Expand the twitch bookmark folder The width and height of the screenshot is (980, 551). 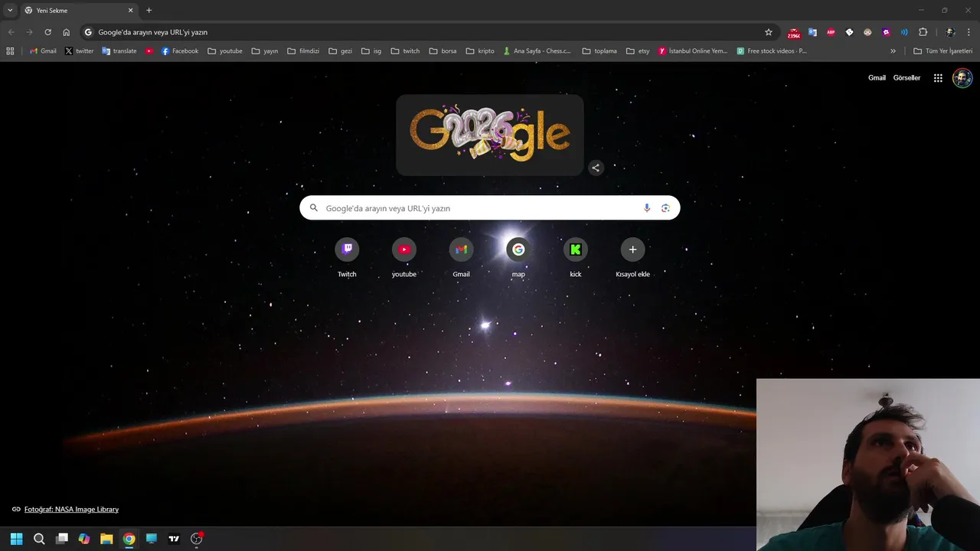click(x=405, y=51)
